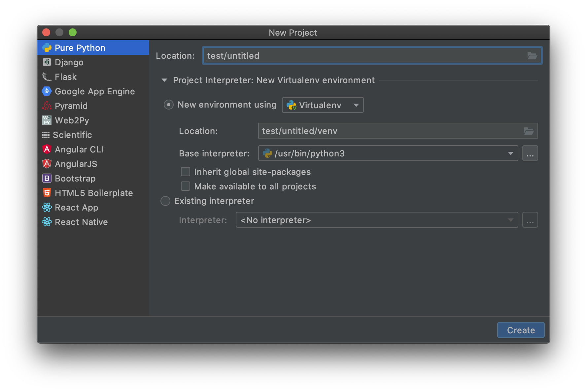Click the Bootstrap B icon

(47, 178)
